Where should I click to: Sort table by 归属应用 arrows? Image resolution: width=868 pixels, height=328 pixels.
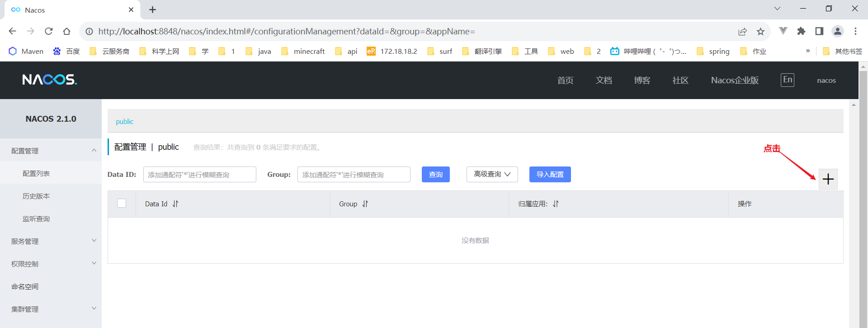(x=556, y=204)
